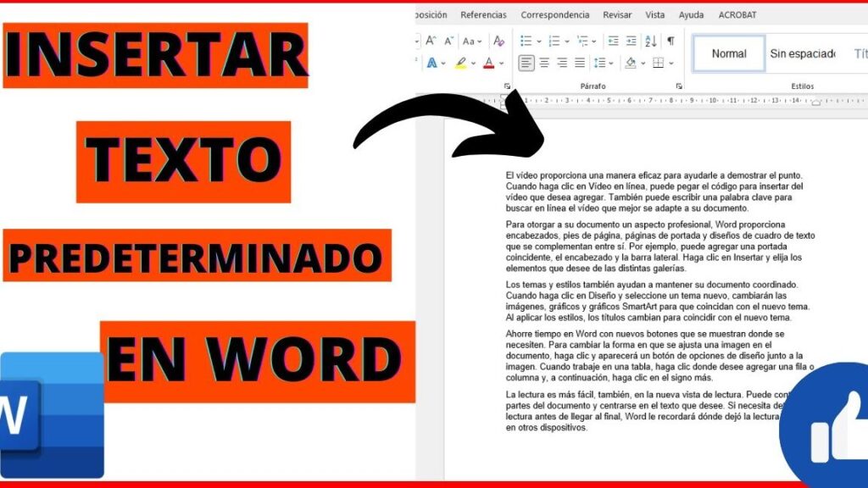Increase the paragraph indent

(x=631, y=41)
